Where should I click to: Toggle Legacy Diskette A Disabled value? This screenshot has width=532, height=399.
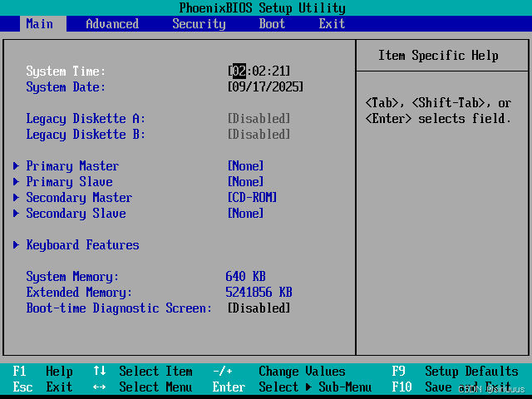[x=259, y=119]
